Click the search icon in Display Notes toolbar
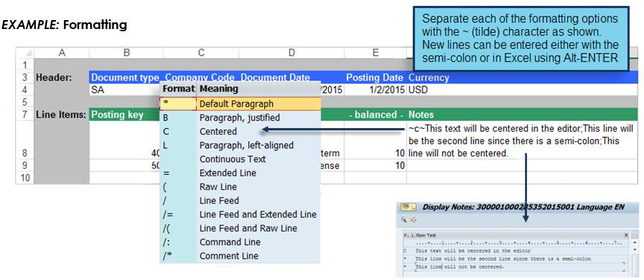This screenshot has width=644, height=280. (404, 220)
